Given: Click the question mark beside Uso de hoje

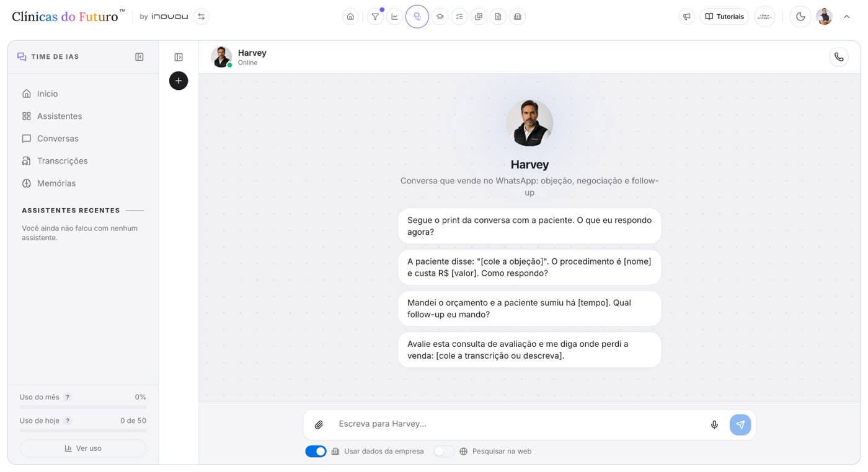Looking at the screenshot, I should click(68, 421).
